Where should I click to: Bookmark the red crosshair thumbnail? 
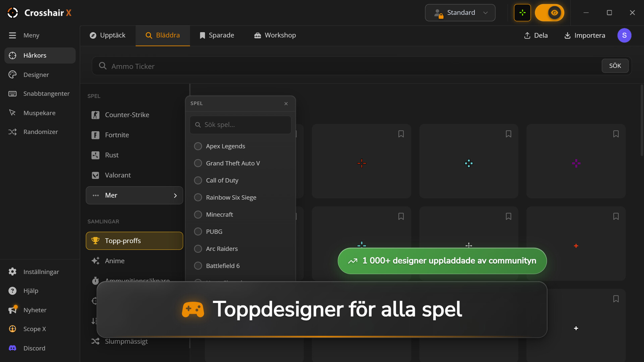click(x=401, y=134)
